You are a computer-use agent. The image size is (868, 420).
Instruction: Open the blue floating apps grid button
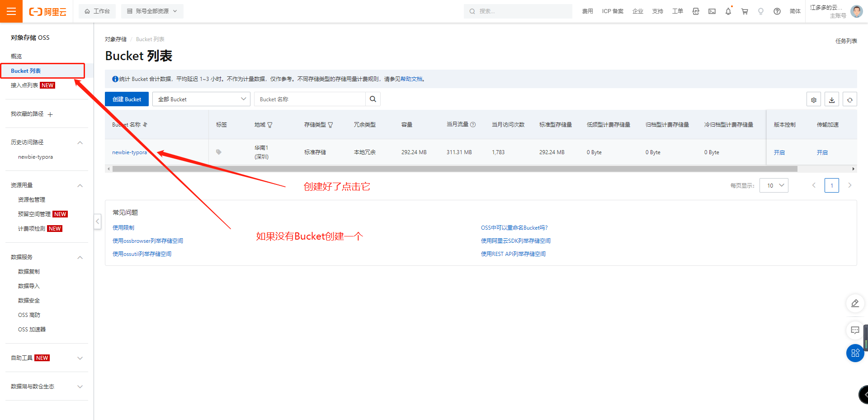(x=855, y=353)
